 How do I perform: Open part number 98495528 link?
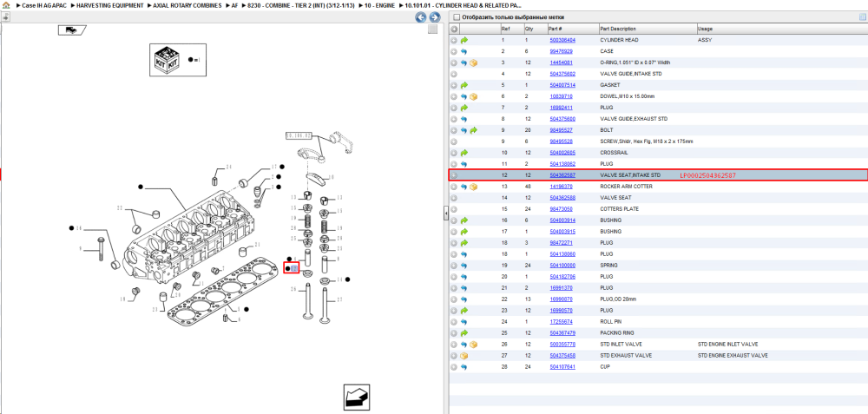561,141
